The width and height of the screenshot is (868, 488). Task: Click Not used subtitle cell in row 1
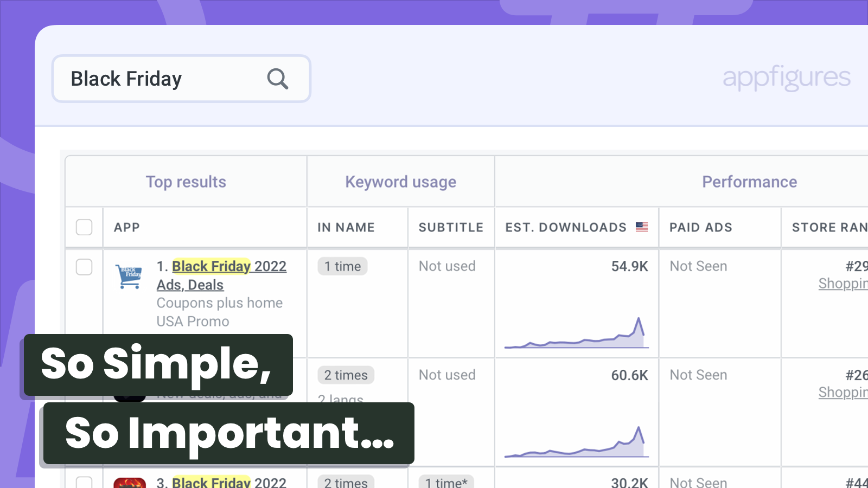[447, 266]
